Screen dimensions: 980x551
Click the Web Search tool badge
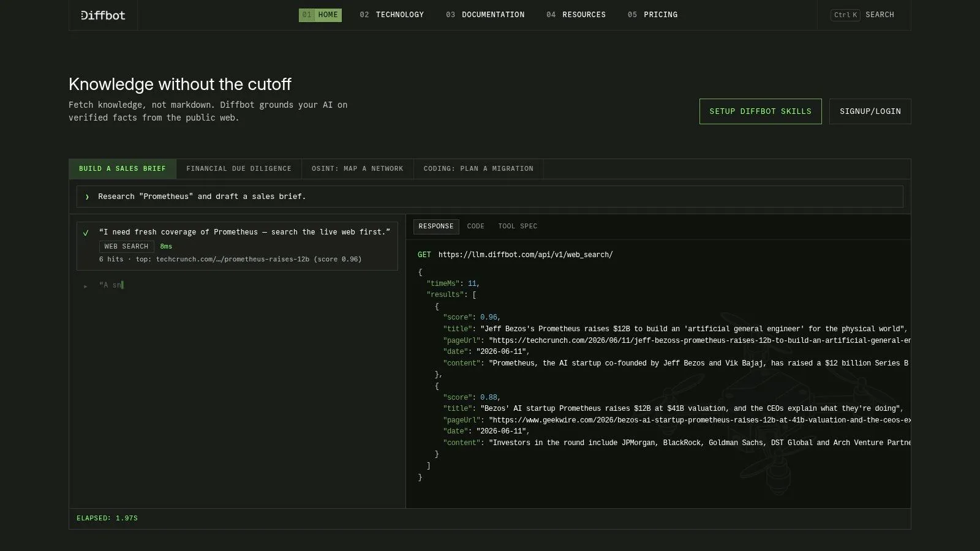tap(126, 247)
